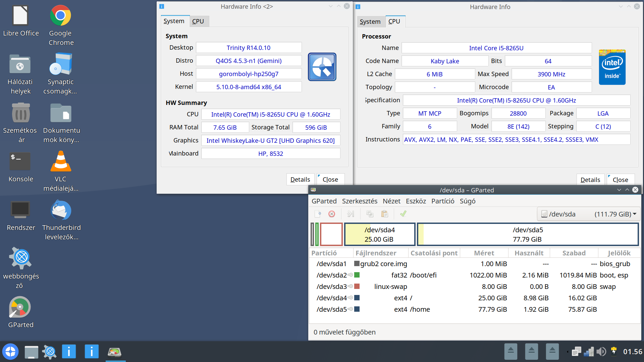
Task: Click Details button in Hardware Info <2>
Action: (x=300, y=179)
